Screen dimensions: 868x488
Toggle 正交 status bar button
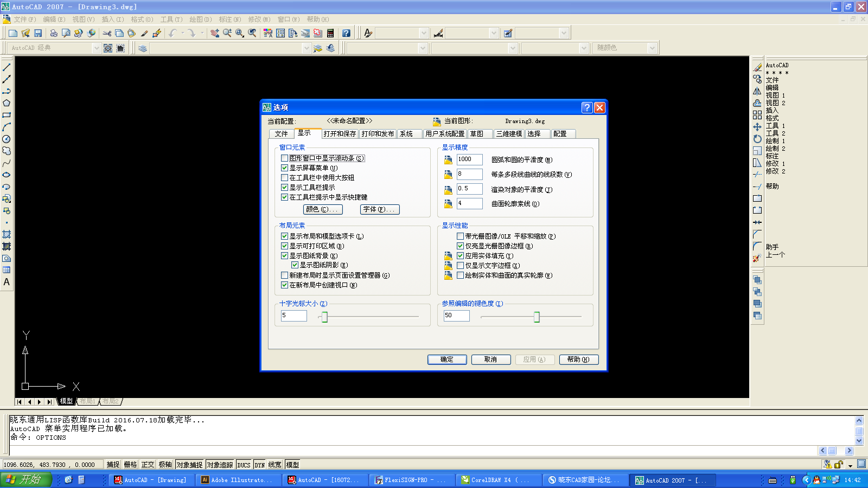coord(148,465)
